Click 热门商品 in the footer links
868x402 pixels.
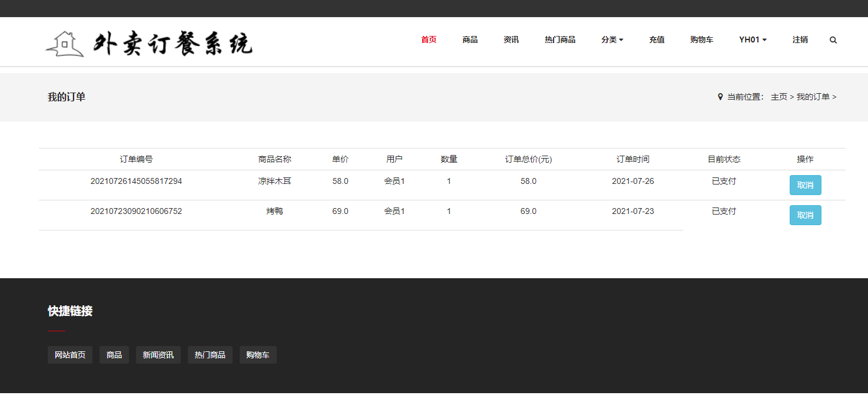(x=210, y=355)
